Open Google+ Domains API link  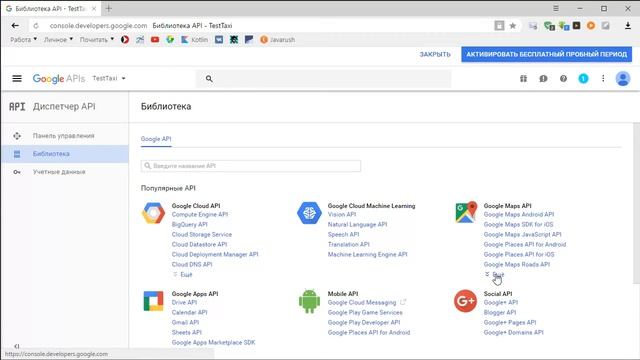(513, 332)
